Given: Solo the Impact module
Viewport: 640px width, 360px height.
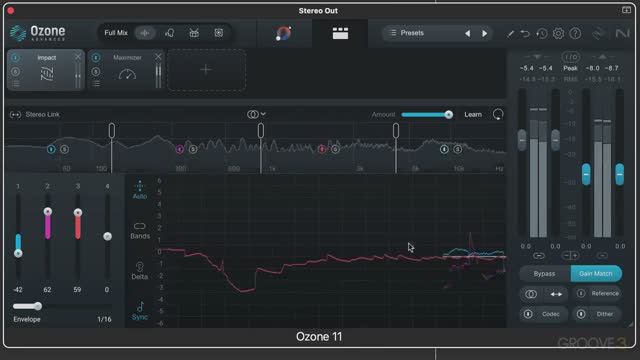Looking at the screenshot, I should (16, 72).
